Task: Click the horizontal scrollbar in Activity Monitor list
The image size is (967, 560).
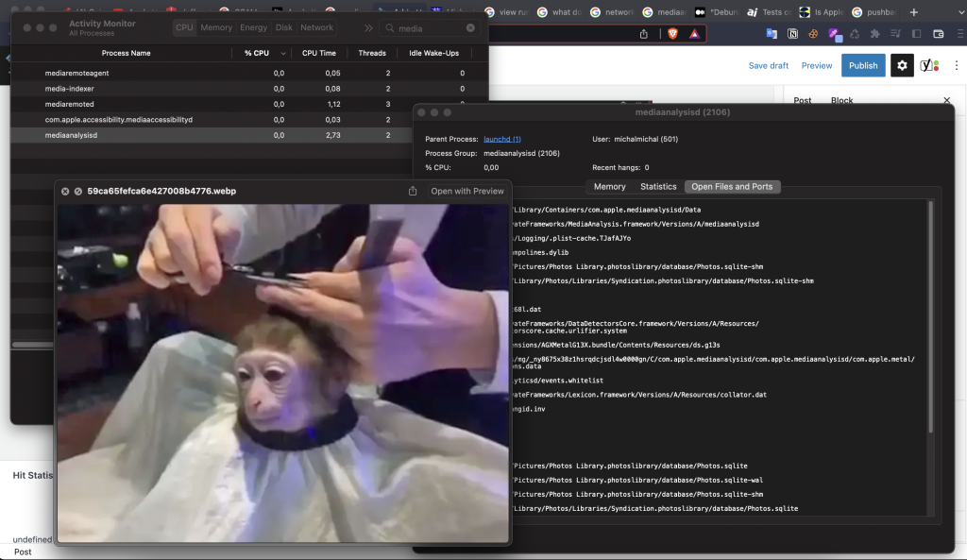Action: [x=33, y=345]
